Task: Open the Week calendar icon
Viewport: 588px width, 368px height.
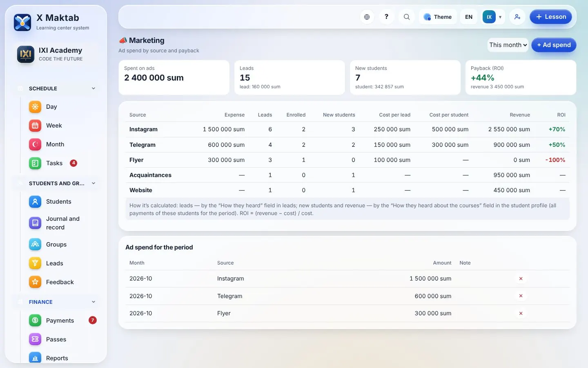Action: coord(35,126)
